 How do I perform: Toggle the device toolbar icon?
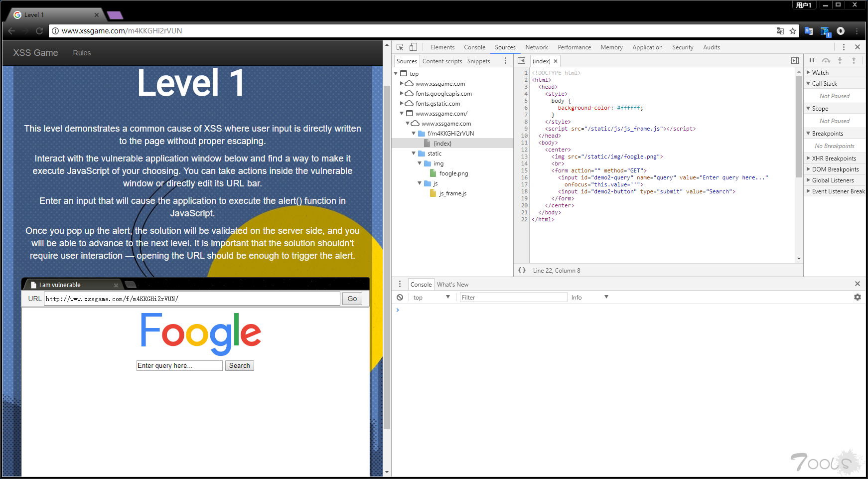[x=413, y=47]
